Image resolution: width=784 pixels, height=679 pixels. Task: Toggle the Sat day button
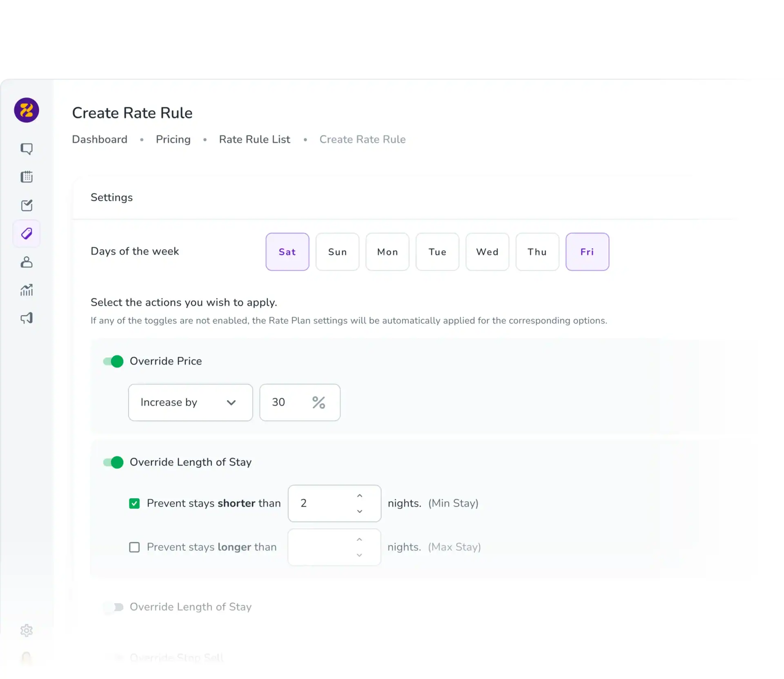(x=287, y=252)
